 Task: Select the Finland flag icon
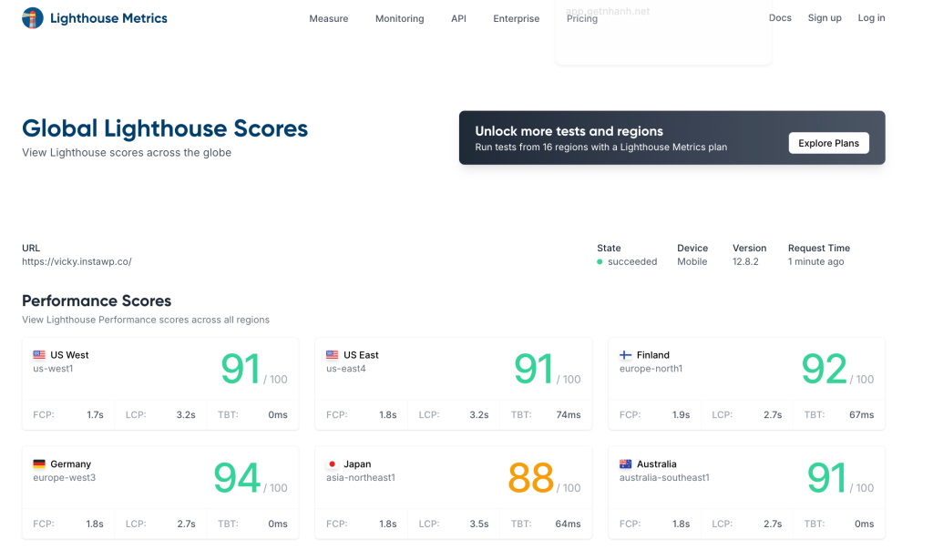click(x=624, y=354)
